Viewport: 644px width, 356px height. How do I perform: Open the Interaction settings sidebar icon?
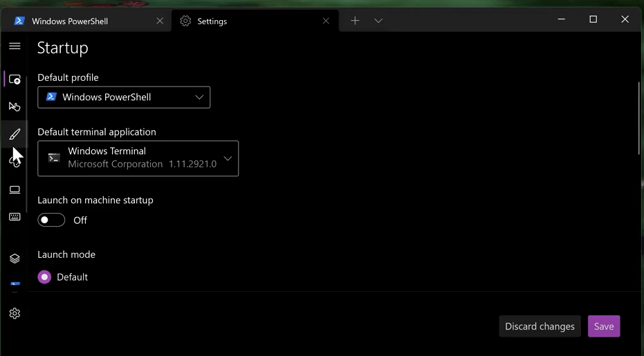[15, 106]
